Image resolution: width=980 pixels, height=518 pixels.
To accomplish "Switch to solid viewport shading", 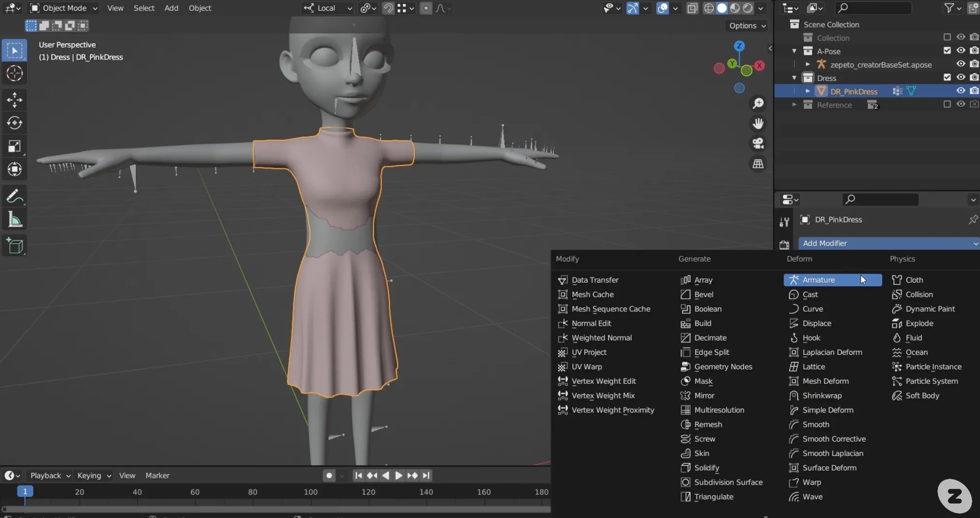I will (722, 8).
